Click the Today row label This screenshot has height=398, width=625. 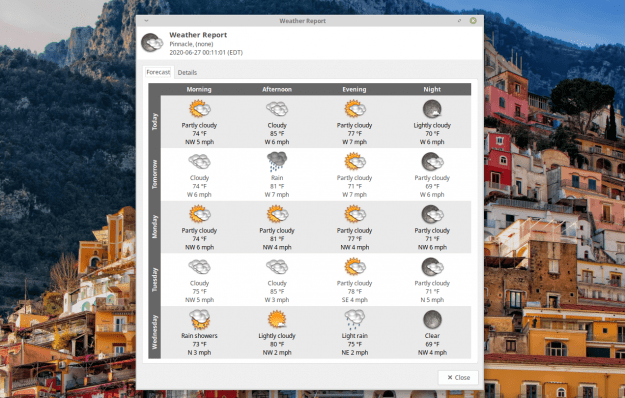pyautogui.click(x=155, y=122)
